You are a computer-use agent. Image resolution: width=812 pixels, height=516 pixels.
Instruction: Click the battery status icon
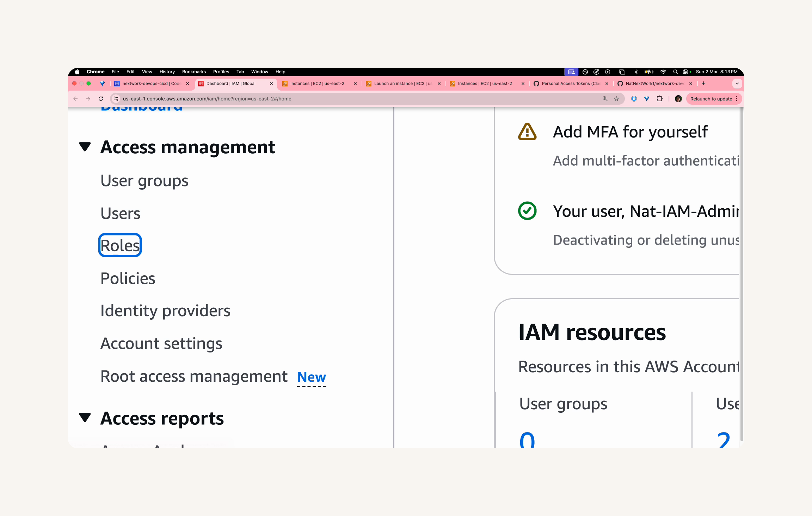click(649, 72)
